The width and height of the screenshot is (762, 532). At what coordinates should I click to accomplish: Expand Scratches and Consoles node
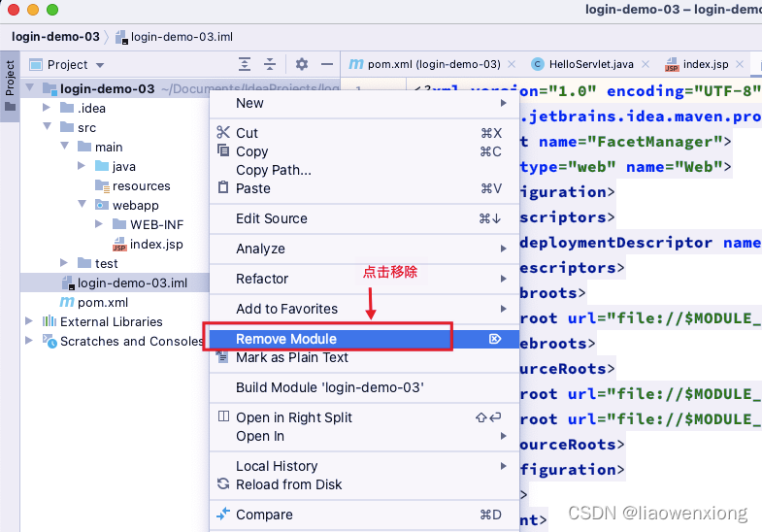coord(29,341)
